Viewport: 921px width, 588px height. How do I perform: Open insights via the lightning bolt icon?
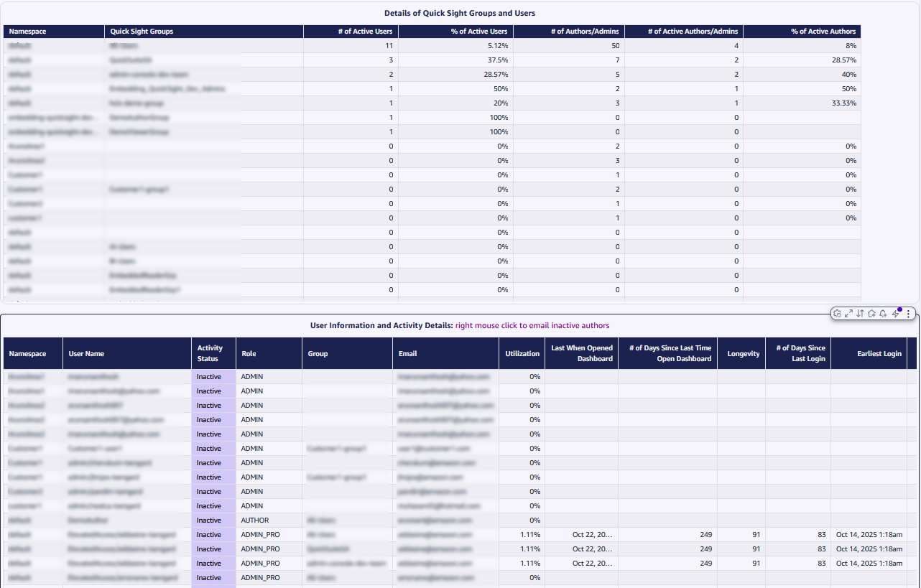[x=894, y=314]
